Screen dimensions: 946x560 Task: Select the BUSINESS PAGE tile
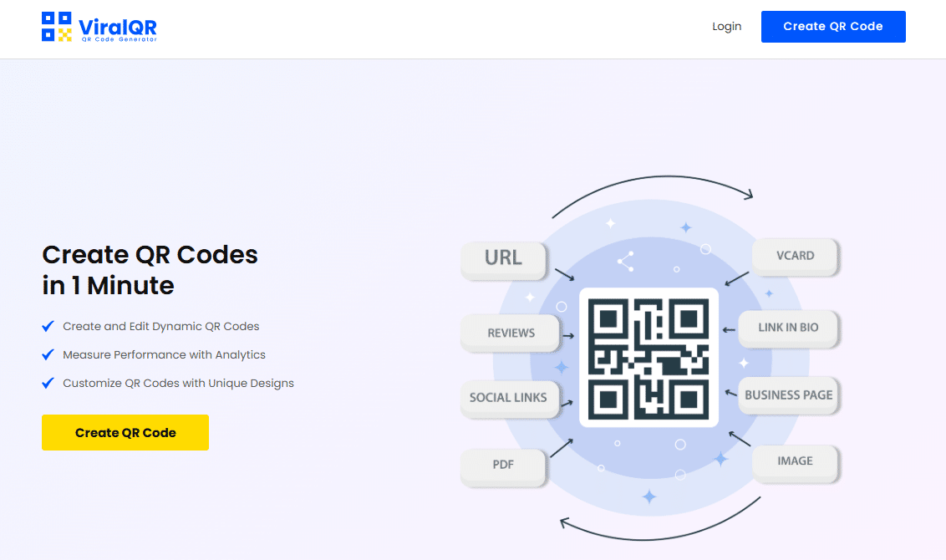coord(788,395)
